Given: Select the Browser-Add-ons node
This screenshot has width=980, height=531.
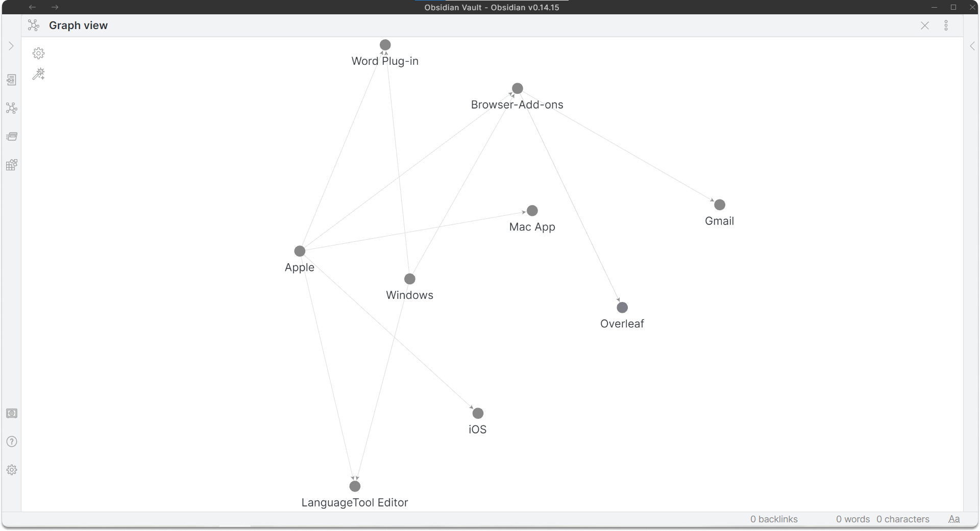Looking at the screenshot, I should (518, 89).
